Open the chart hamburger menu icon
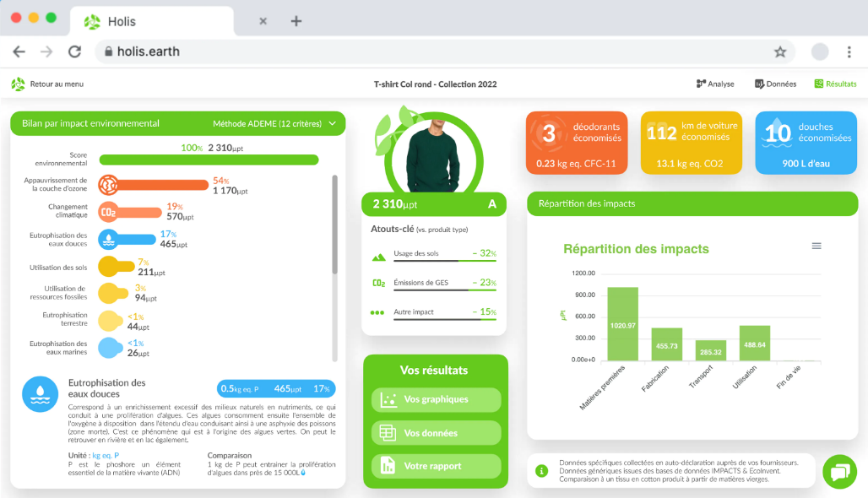The width and height of the screenshot is (868, 498). [x=816, y=246]
